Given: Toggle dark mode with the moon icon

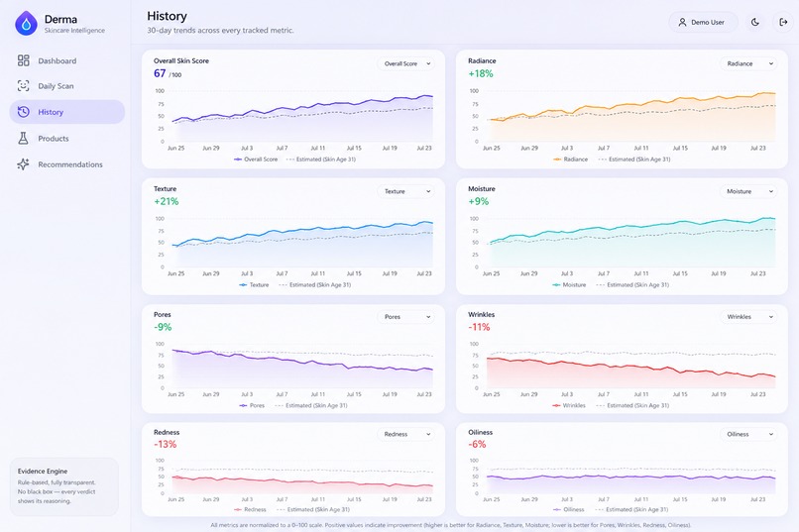Looking at the screenshot, I should click(x=755, y=22).
